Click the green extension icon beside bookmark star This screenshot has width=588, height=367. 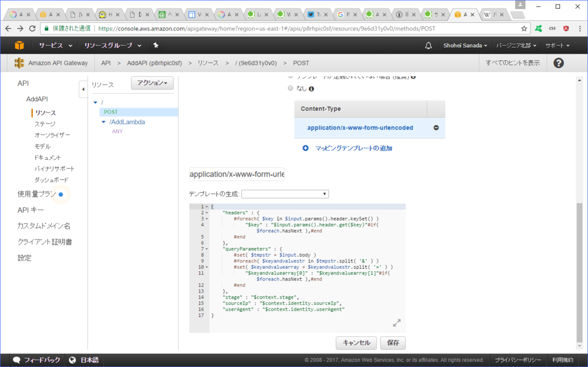pos(539,29)
